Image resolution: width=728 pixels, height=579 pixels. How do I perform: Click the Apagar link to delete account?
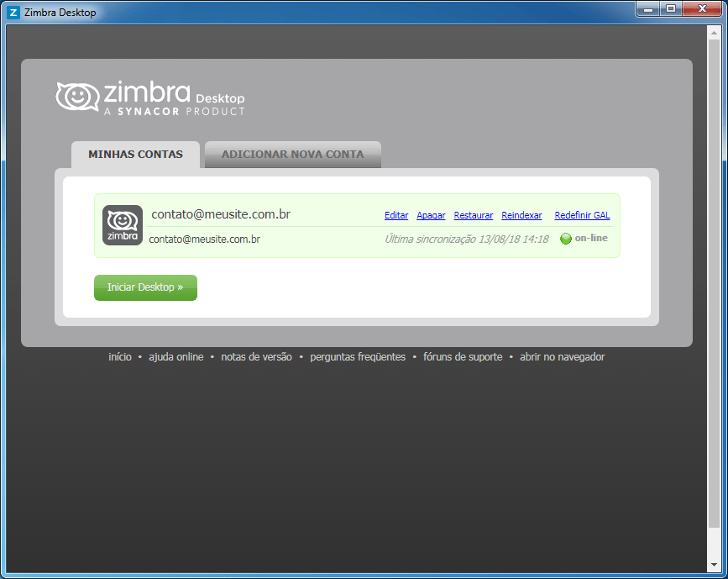point(431,216)
